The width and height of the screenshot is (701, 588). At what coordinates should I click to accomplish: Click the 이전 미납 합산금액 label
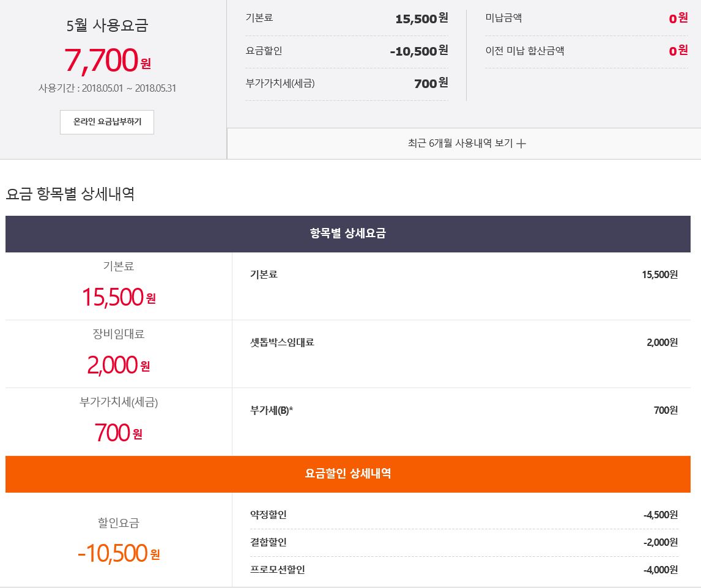pyautogui.click(x=524, y=51)
